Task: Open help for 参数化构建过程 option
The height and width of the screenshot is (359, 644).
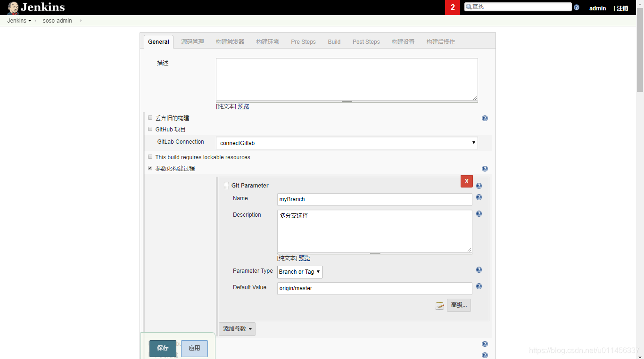Action: pyautogui.click(x=485, y=169)
